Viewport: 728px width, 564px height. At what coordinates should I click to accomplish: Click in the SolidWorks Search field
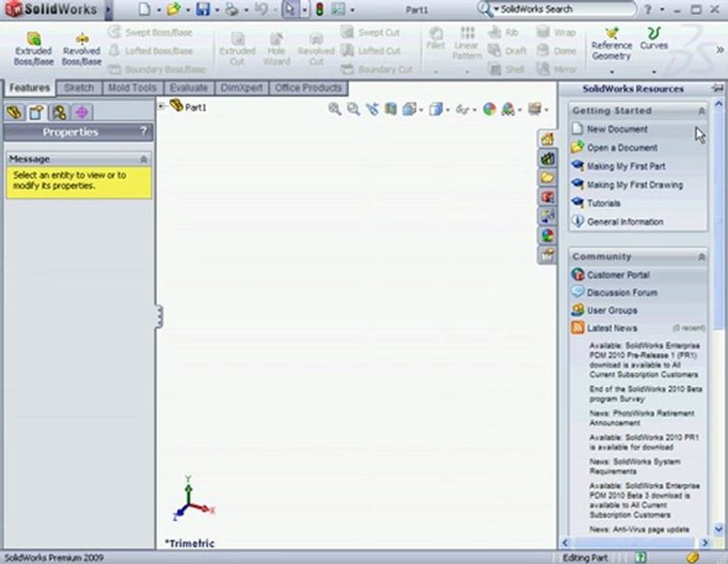coord(565,9)
